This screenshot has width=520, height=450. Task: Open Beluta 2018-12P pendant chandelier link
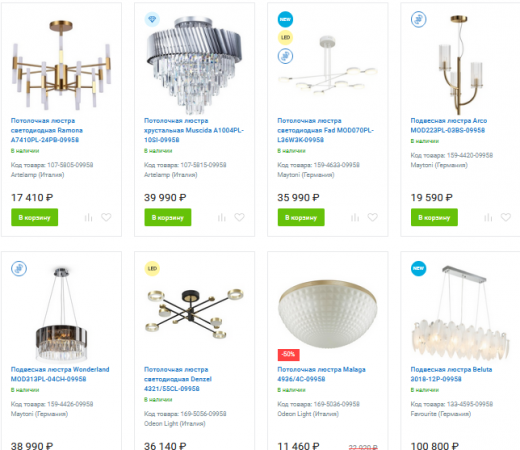[451, 374]
